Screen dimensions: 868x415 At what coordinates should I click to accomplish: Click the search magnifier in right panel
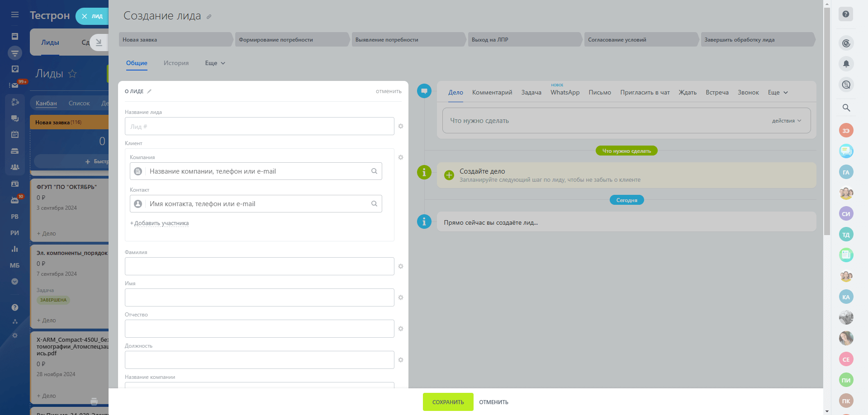(846, 108)
